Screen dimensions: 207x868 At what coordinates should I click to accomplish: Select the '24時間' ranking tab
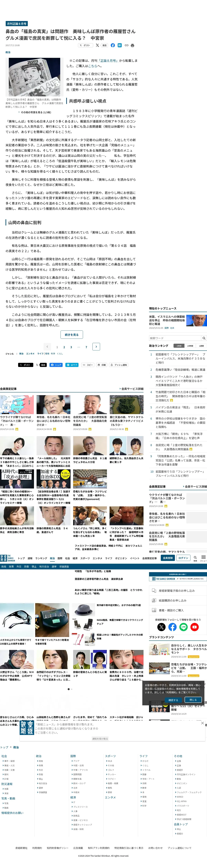point(190,346)
